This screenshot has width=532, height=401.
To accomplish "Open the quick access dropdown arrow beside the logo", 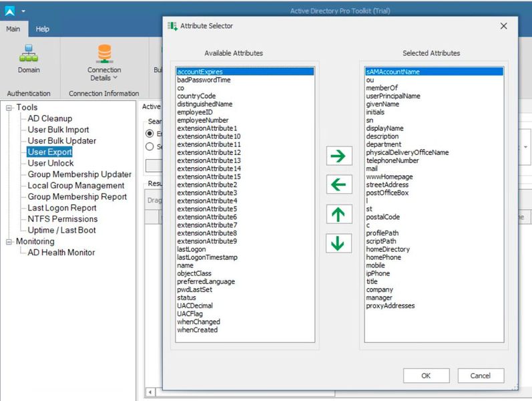I will 23,11.
